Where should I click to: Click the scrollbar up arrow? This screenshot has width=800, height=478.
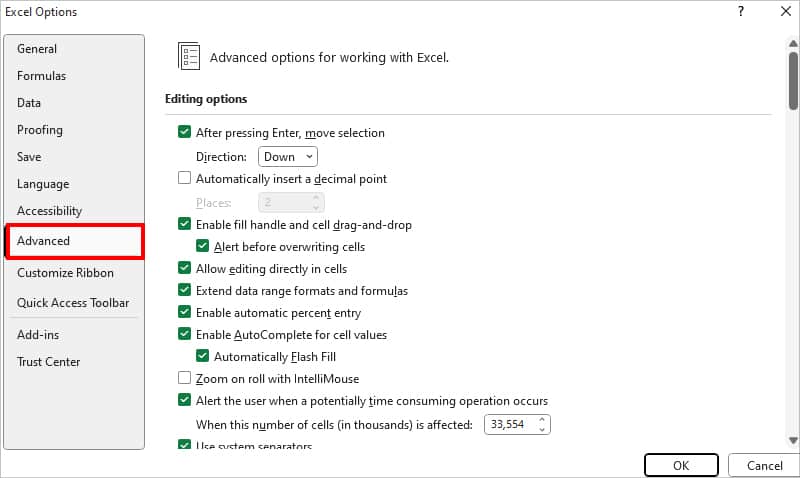(793, 45)
